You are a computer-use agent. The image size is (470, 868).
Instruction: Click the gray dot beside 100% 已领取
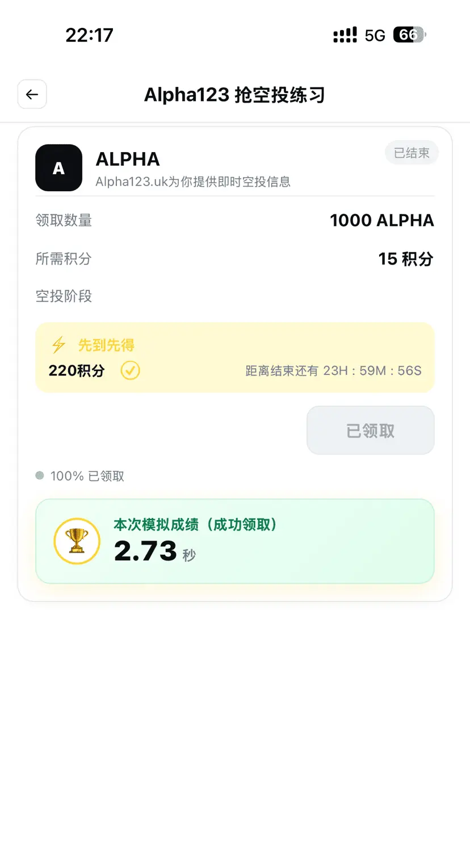point(40,475)
